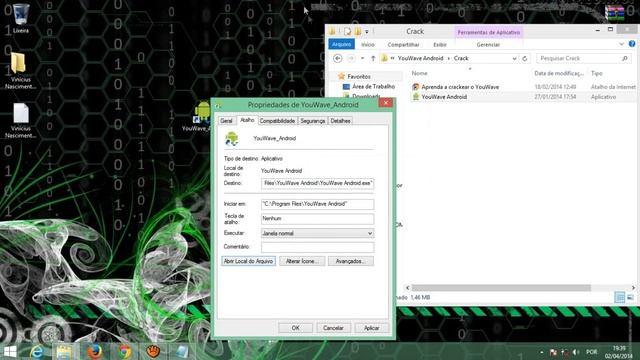Refresh the Crack folder view
This screenshot has height=360, width=640.
tap(524, 58)
